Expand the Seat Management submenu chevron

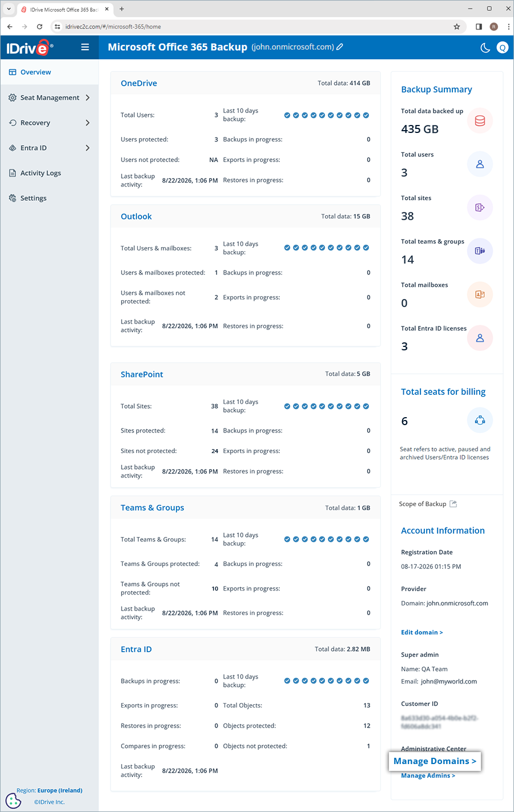point(87,98)
